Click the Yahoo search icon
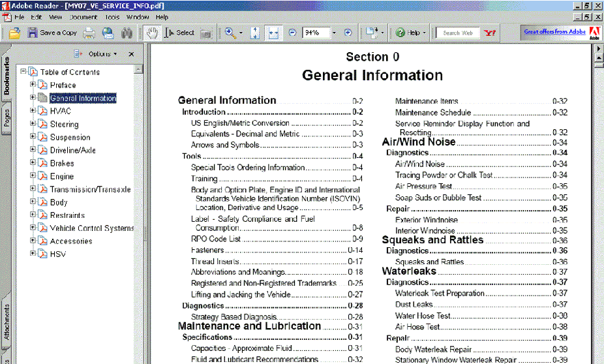Screen dimensions: 604x364 [490, 33]
